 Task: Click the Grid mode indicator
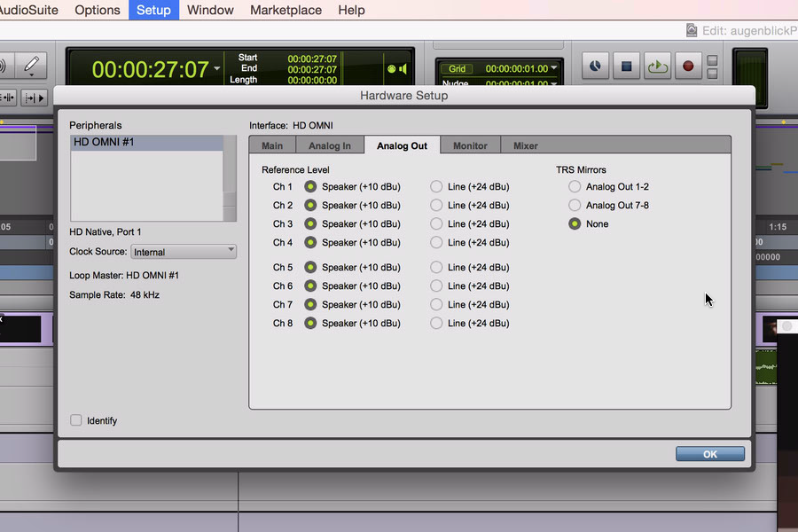click(458, 68)
